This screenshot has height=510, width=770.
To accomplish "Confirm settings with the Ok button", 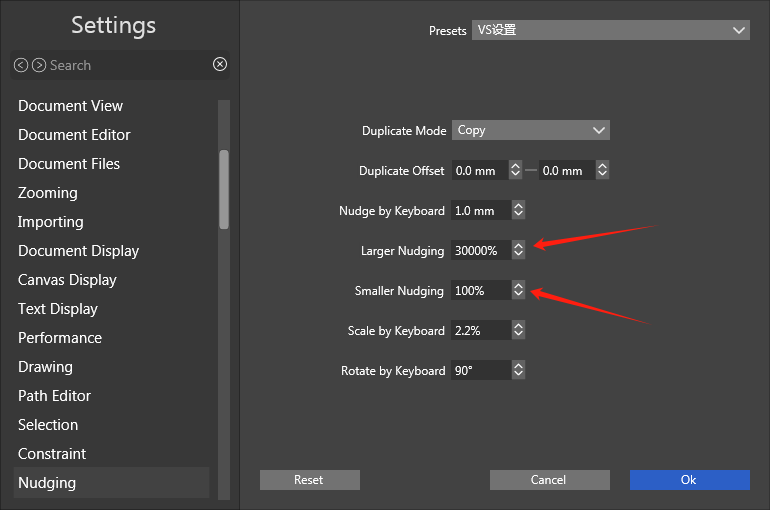I will pos(689,480).
